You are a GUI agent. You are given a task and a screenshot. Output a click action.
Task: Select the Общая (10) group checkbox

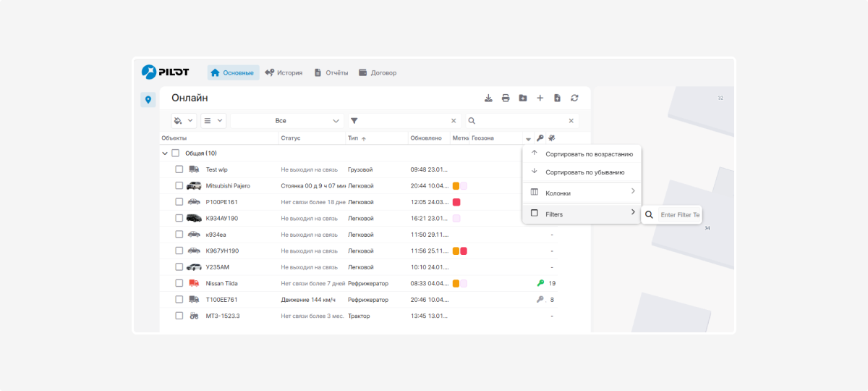pyautogui.click(x=175, y=154)
